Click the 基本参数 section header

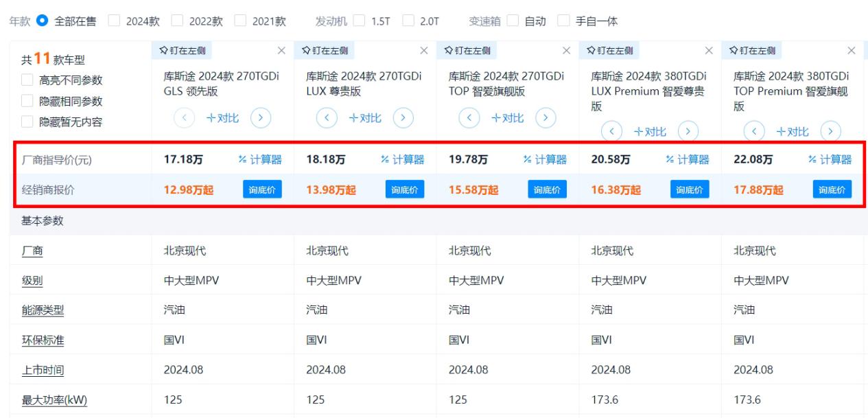(x=43, y=220)
